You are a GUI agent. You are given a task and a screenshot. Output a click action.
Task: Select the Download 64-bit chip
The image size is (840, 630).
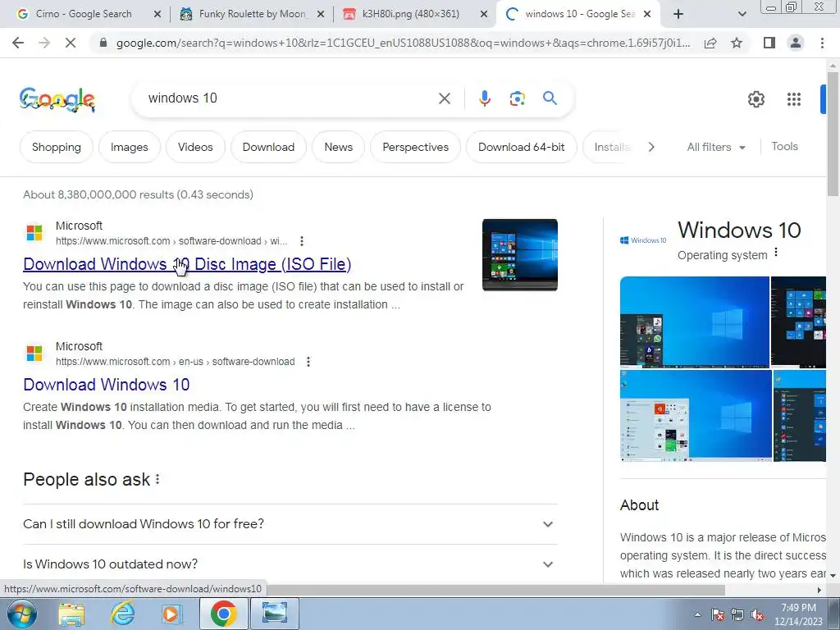point(521,147)
